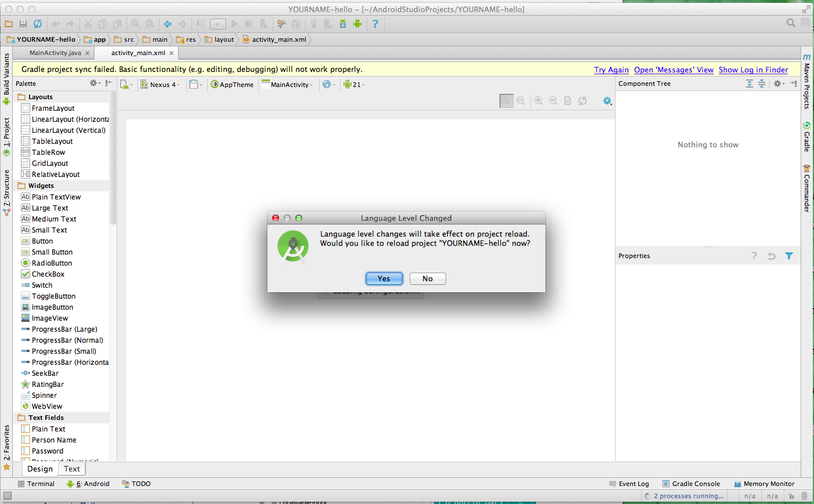814x504 pixels.
Task: Click the actual size 1:1 zoom icon
Action: pos(521,100)
